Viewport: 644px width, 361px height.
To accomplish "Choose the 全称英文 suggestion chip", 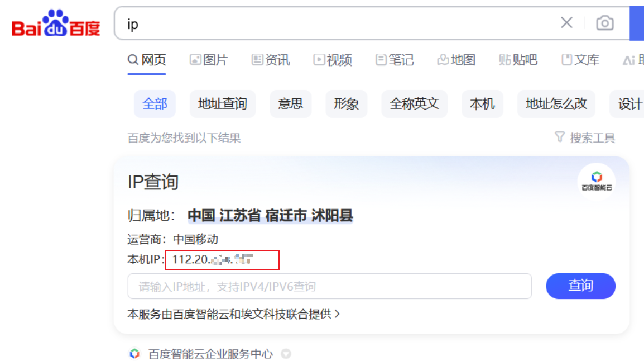I will coord(415,104).
